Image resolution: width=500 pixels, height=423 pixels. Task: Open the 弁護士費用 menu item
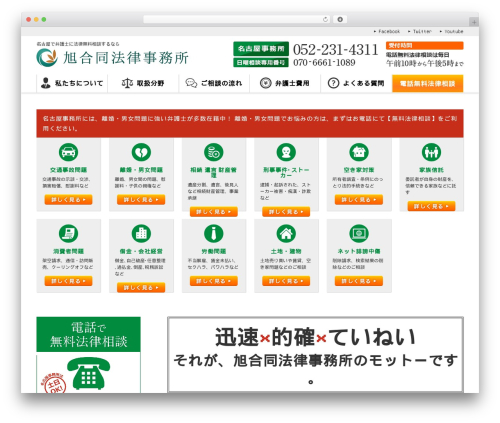click(x=285, y=83)
